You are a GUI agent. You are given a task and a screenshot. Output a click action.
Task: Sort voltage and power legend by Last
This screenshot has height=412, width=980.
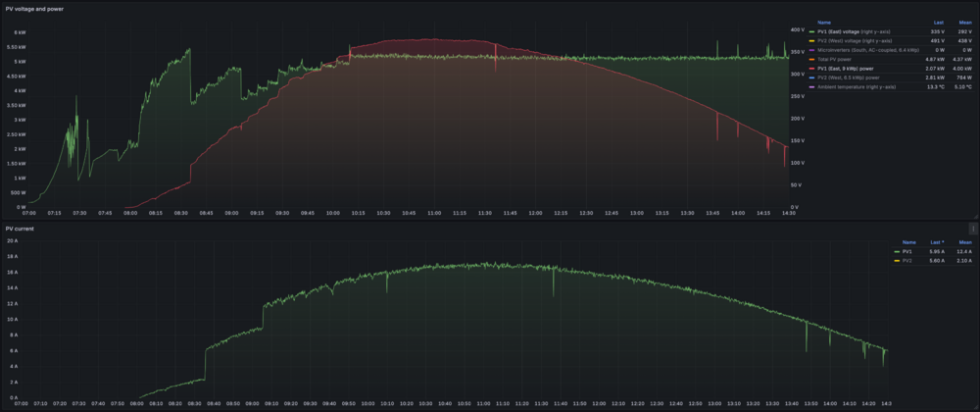coord(939,23)
